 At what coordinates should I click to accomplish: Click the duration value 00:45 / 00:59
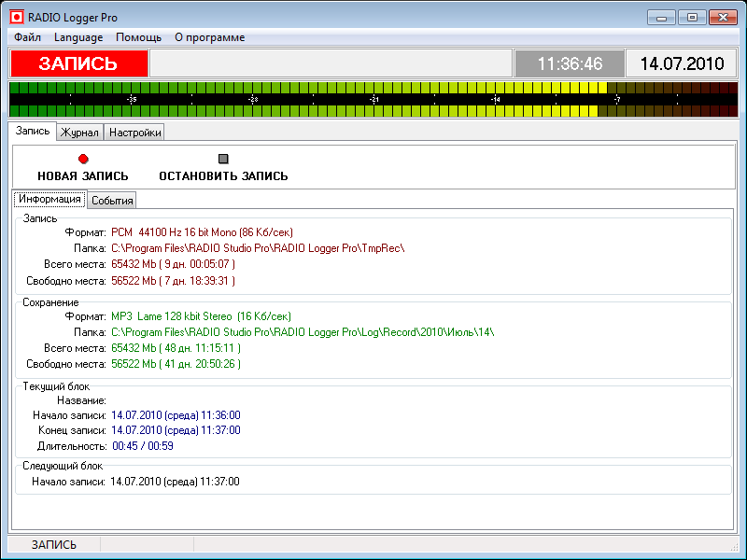pyautogui.click(x=143, y=446)
